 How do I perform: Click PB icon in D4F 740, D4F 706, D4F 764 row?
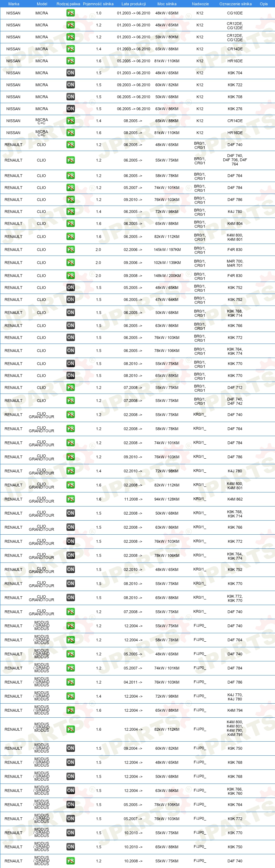pos(70,160)
